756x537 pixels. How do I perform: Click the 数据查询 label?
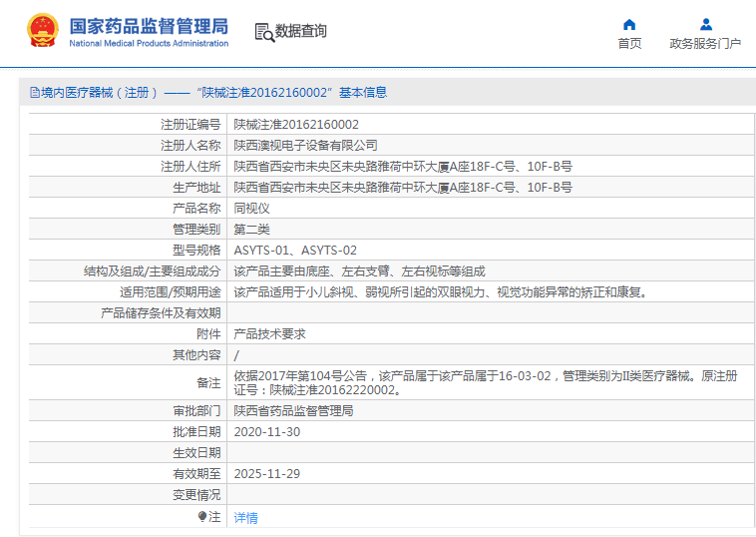click(x=301, y=31)
